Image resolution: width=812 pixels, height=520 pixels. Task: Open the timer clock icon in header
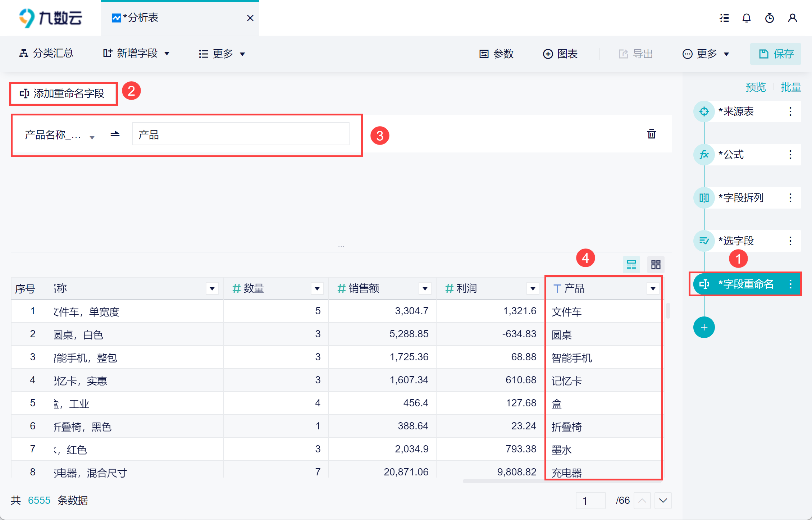pyautogui.click(x=769, y=18)
